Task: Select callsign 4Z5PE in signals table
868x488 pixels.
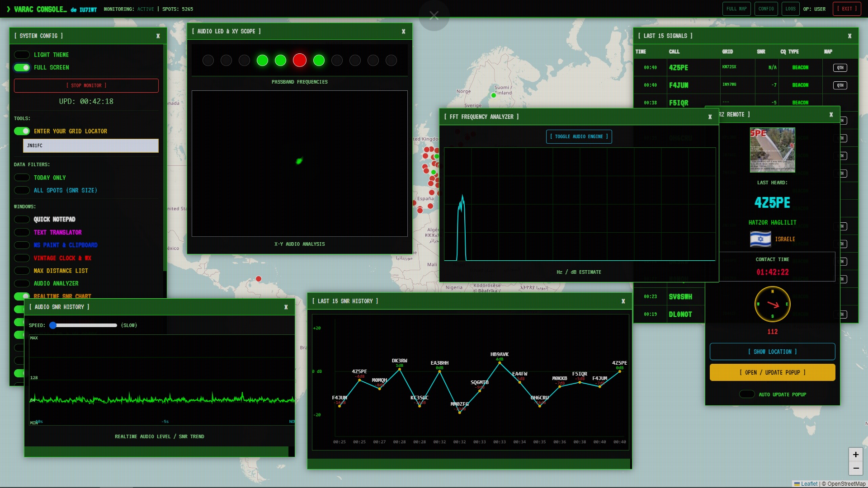Action: 678,68
